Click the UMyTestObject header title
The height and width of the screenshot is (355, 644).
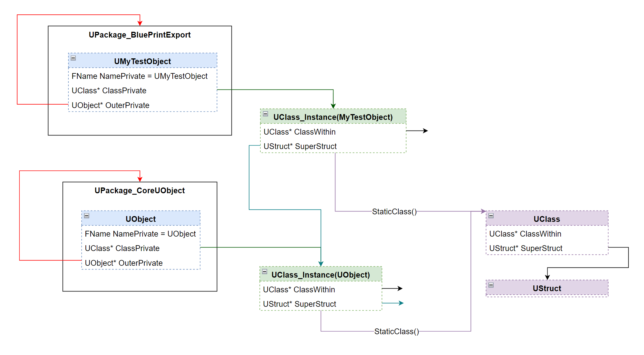[143, 62]
